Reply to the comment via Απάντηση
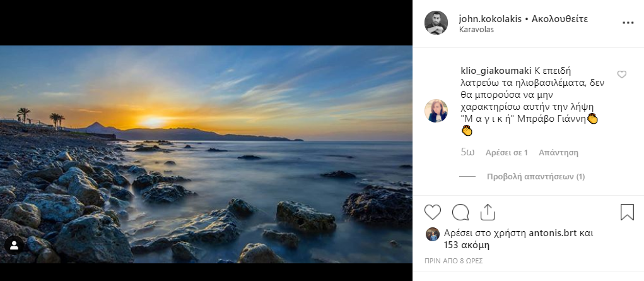The image size is (644, 281). coord(558,153)
